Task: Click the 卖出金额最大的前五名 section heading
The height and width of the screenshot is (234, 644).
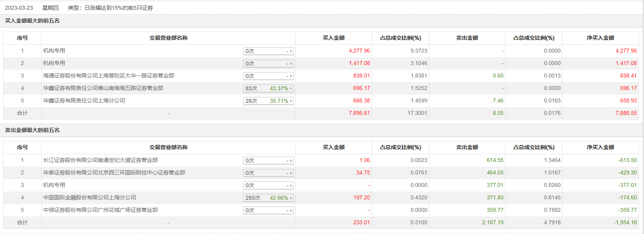Action: 32,130
